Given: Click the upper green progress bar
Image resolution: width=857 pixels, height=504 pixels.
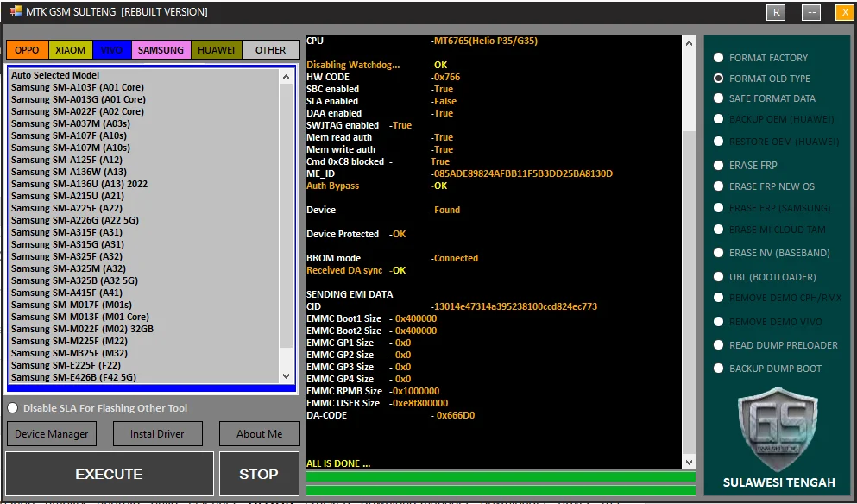Looking at the screenshot, I should coord(501,477).
